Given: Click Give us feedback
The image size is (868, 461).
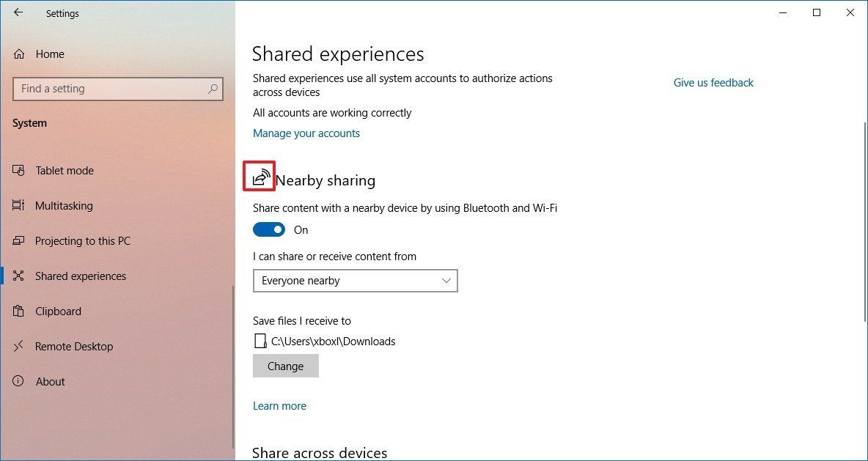Looking at the screenshot, I should [713, 82].
